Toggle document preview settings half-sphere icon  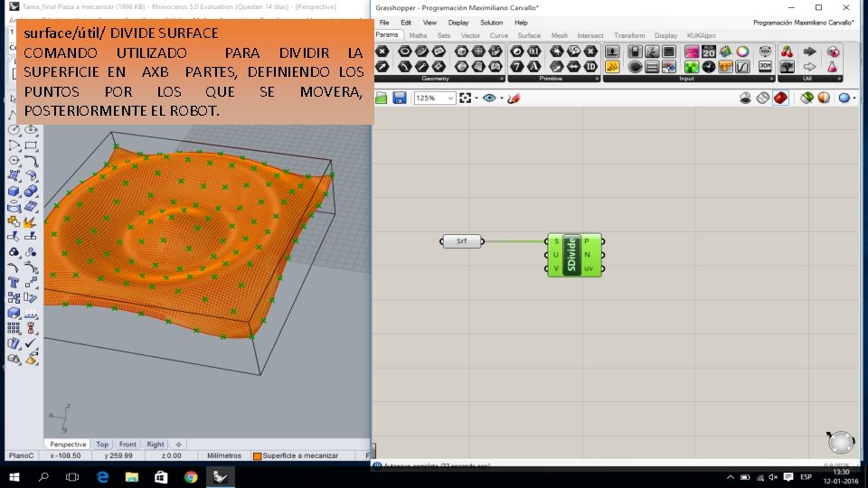click(x=824, y=98)
